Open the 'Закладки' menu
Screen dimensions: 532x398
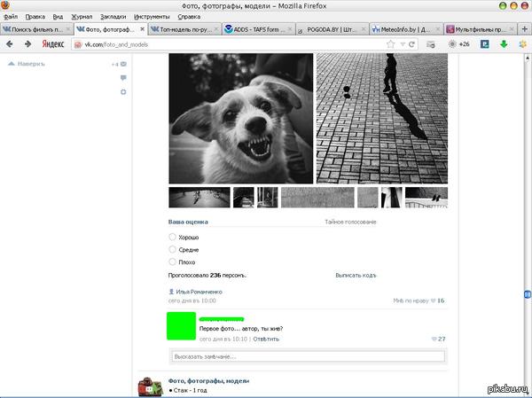(x=113, y=17)
